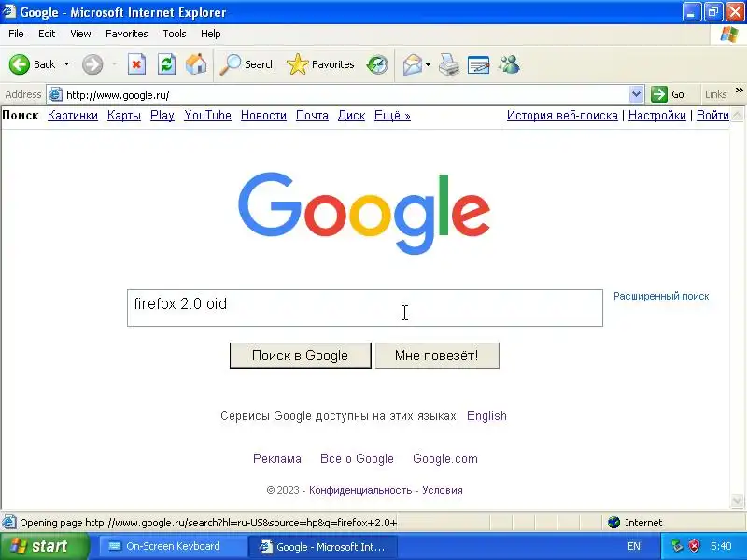This screenshot has width=747, height=560.
Task: Click the Войти sign-in link
Action: coord(712,115)
